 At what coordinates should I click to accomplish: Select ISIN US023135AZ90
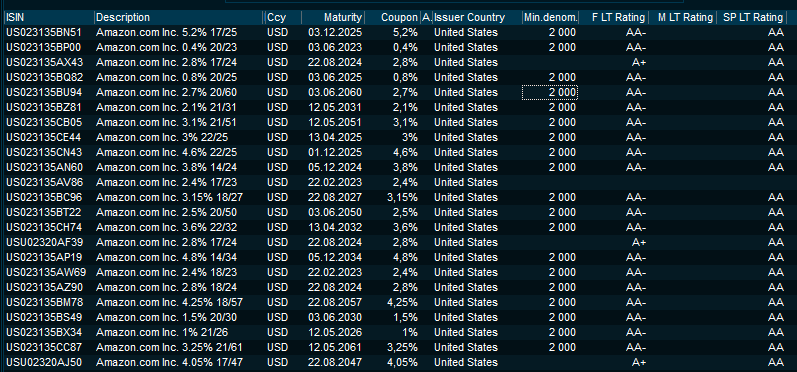tap(44, 287)
